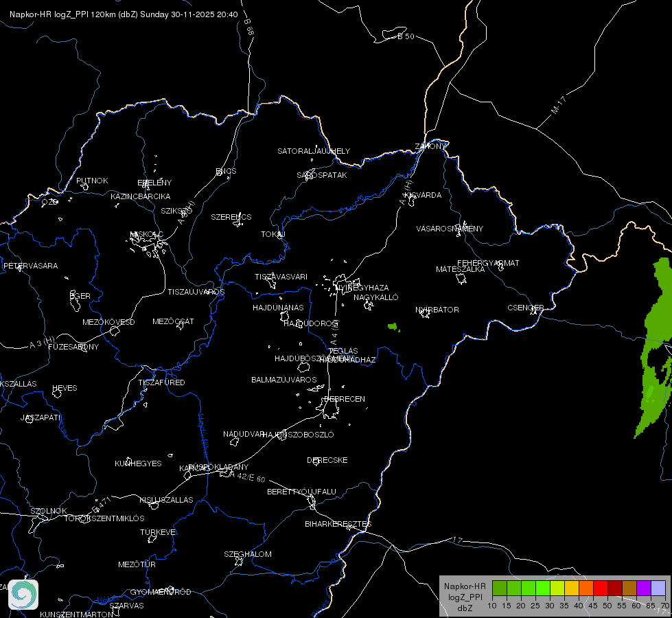Click the SÁROSPATAK city label
Screen dimensions: 672x618
point(322,175)
